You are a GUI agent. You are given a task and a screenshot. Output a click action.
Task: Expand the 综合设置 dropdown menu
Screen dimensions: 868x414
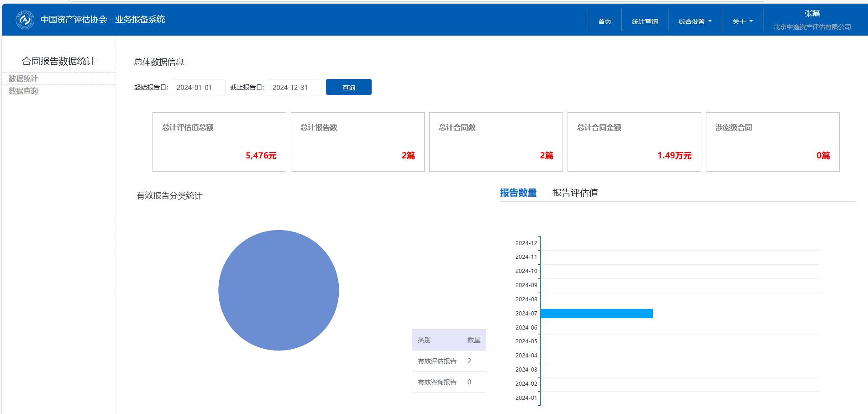[694, 21]
